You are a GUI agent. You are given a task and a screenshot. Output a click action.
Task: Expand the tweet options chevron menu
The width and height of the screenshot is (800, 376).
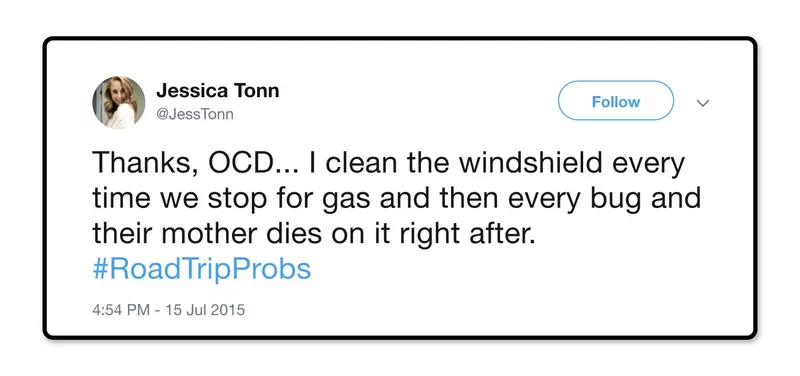pyautogui.click(x=703, y=103)
